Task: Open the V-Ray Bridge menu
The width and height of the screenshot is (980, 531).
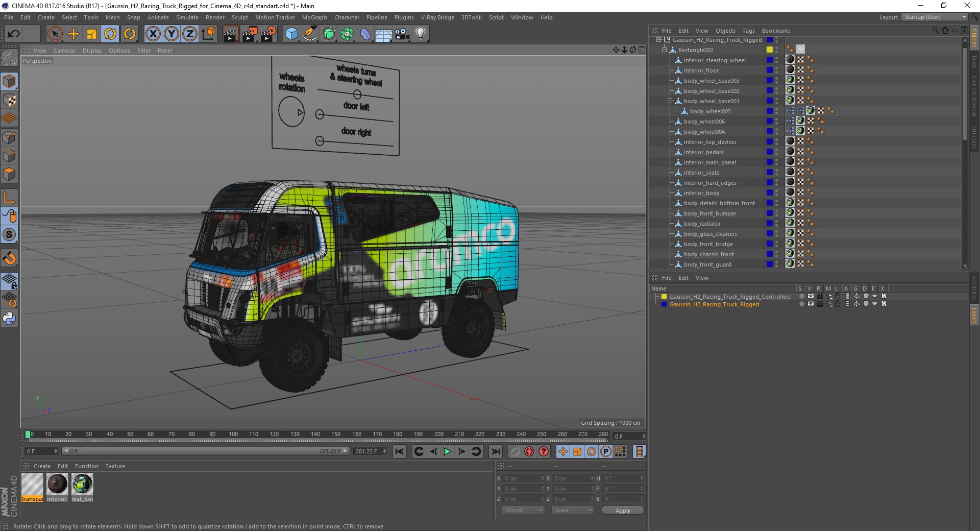Action: (437, 17)
